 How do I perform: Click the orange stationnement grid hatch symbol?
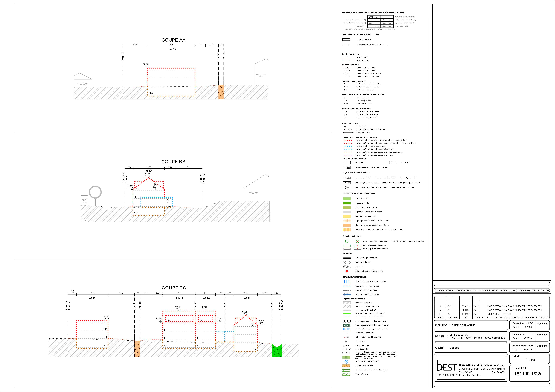click(347, 221)
